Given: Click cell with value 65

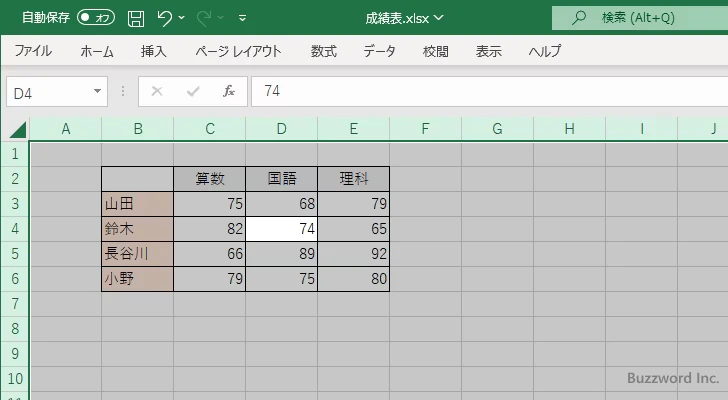Looking at the screenshot, I should click(x=353, y=229).
